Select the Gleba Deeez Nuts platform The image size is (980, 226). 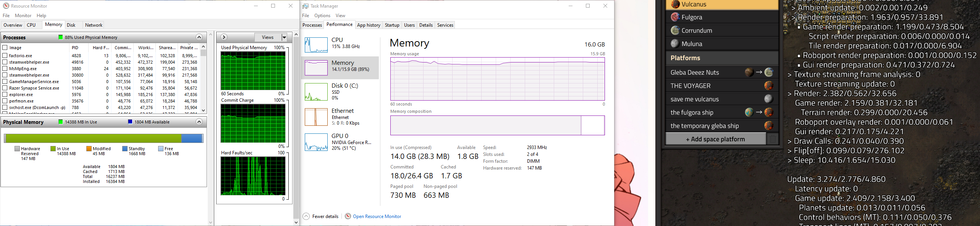[x=722, y=72]
